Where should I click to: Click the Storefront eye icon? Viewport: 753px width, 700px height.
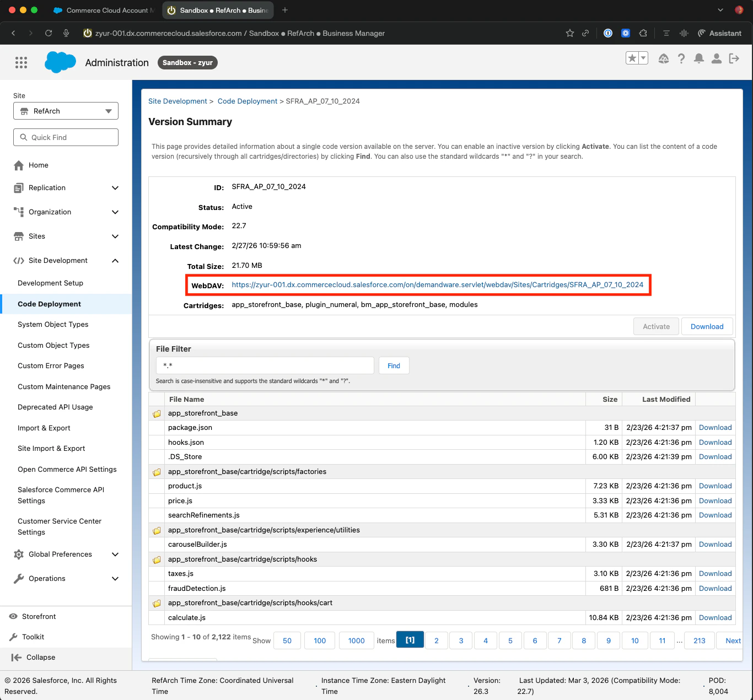click(13, 616)
